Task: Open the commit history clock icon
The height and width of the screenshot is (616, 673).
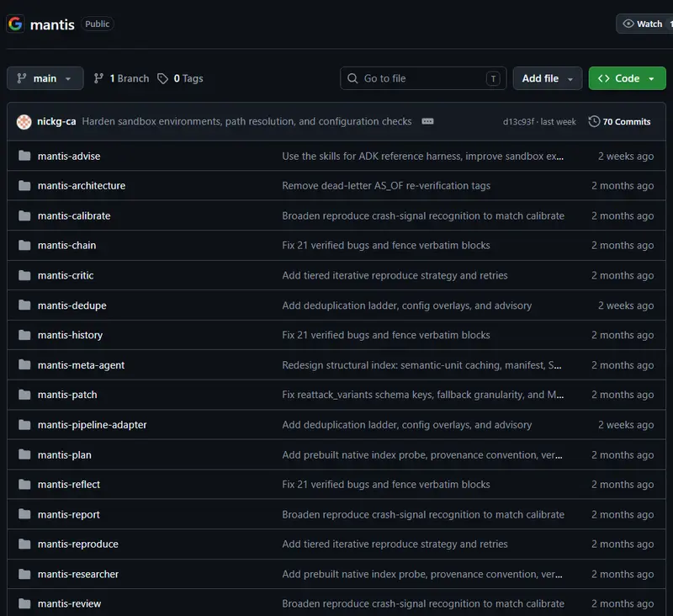Action: tap(594, 121)
